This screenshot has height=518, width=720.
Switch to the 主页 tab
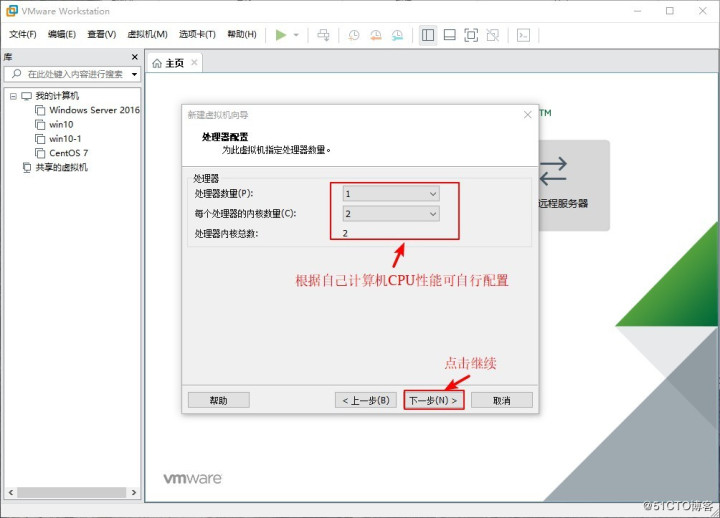(174, 63)
